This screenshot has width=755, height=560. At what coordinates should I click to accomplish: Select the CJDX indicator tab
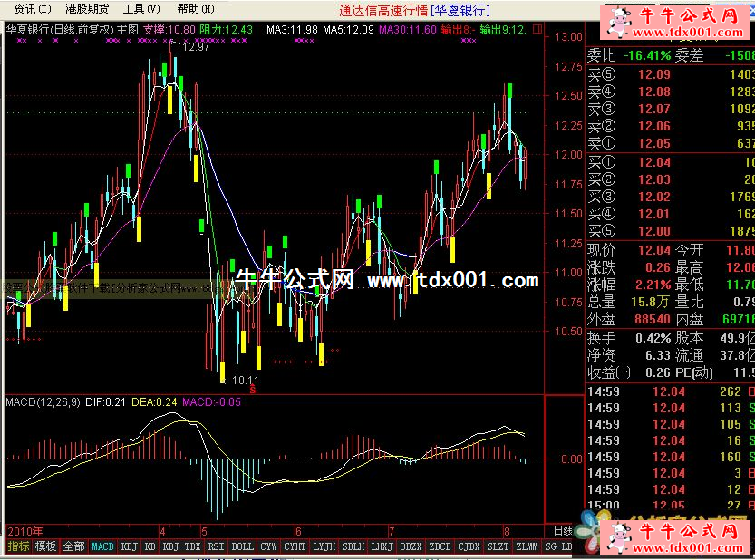point(469,546)
